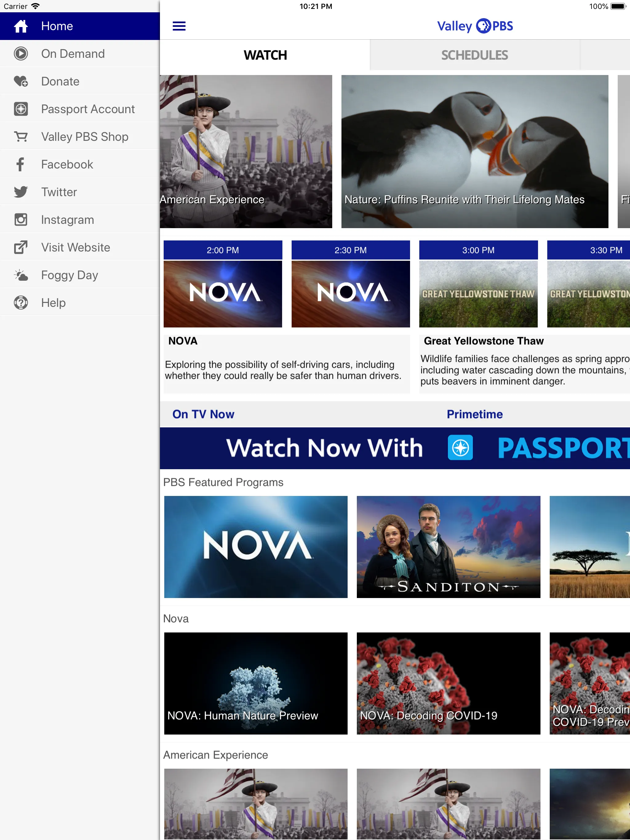630x840 pixels.
Task: Tap the Instagram camera icon
Action: coord(21,220)
